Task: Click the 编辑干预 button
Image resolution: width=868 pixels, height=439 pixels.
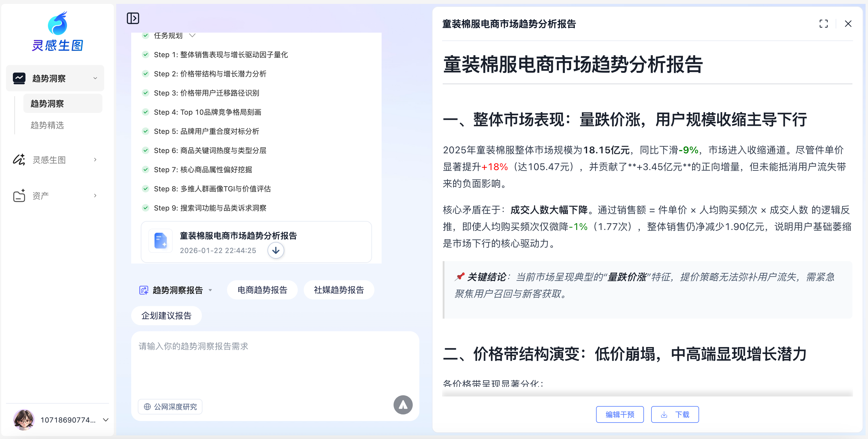Action: pos(619,414)
